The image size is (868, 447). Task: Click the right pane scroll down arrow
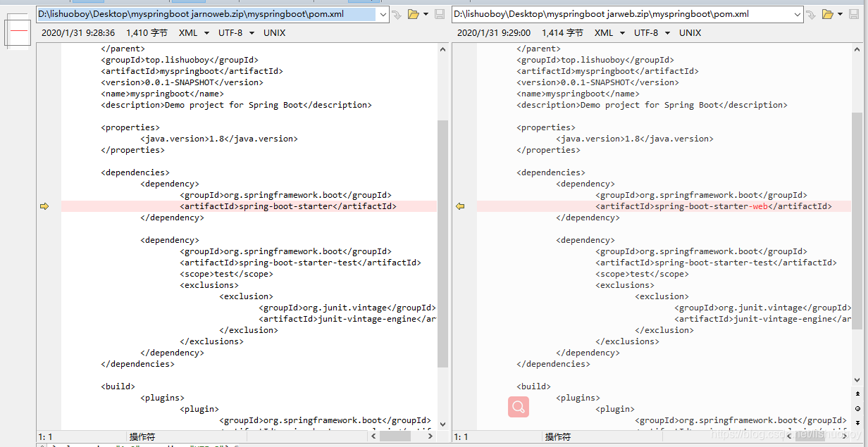click(857, 380)
